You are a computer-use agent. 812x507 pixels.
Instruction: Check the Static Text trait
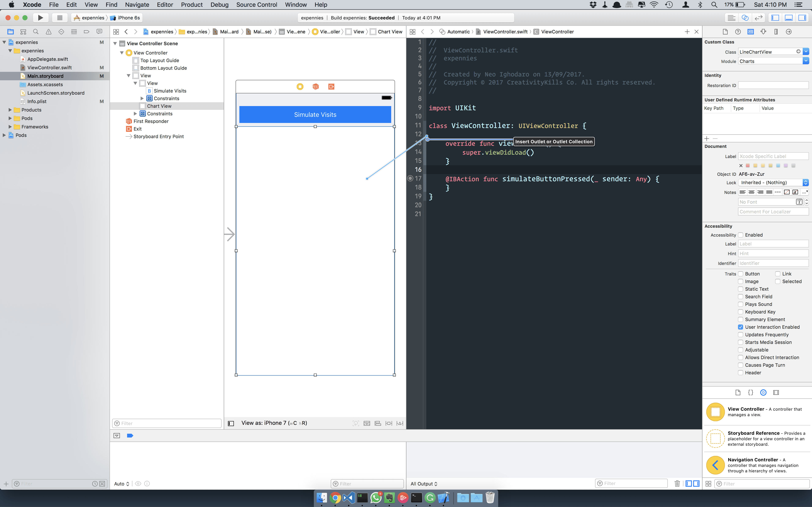pos(741,289)
